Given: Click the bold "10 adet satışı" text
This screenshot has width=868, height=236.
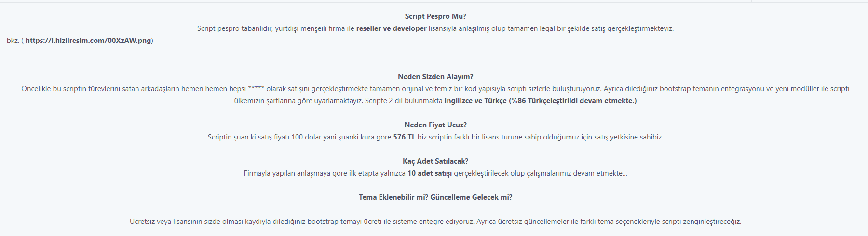Looking at the screenshot, I should click(430, 173).
